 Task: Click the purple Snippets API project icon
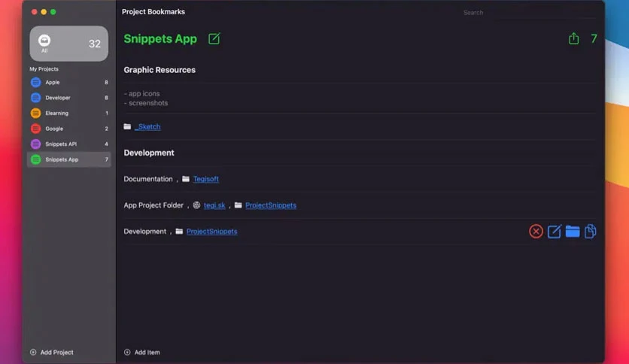coord(35,144)
